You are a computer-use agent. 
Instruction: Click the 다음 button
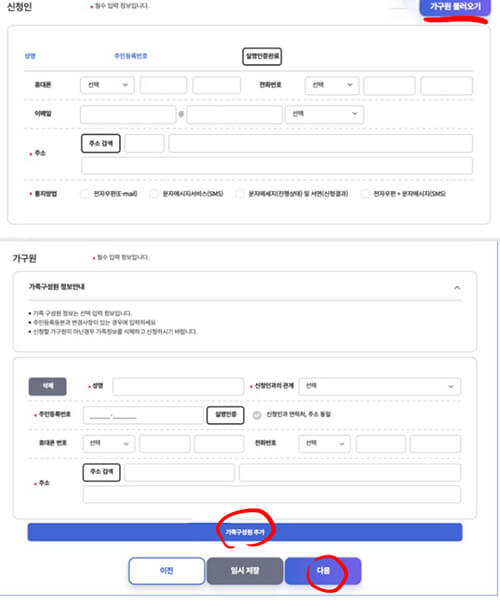tap(323, 571)
